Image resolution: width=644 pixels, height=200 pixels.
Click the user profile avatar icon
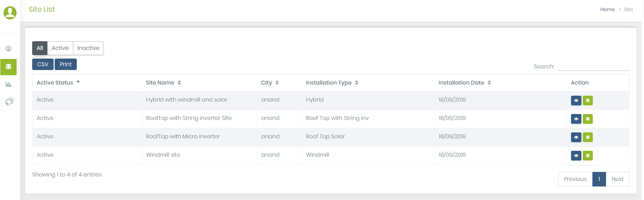(10, 13)
